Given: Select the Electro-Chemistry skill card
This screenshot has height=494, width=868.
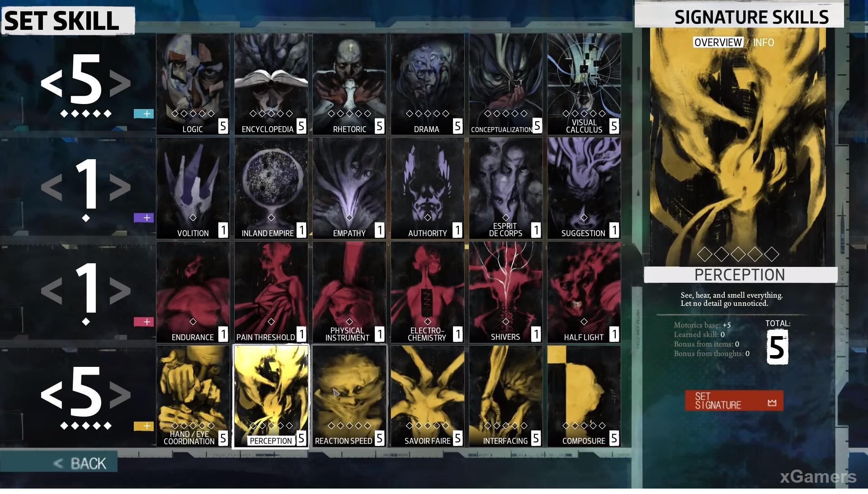Looking at the screenshot, I should pos(428,292).
